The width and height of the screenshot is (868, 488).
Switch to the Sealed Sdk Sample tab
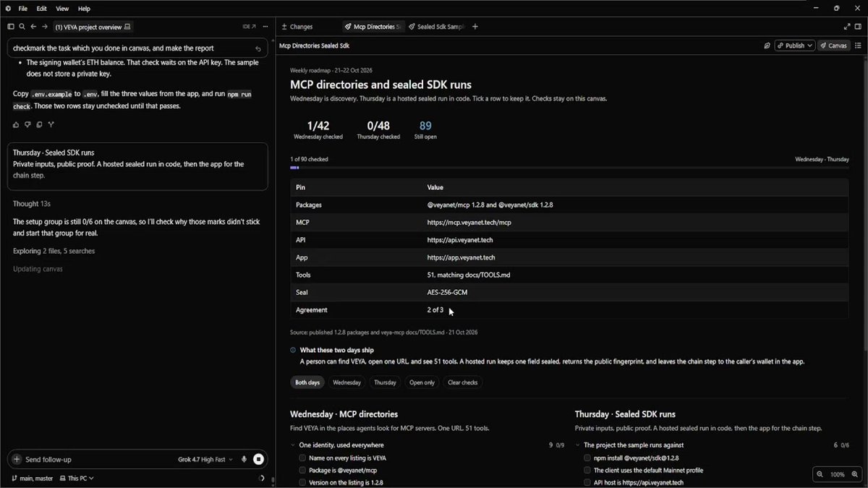pos(436,27)
